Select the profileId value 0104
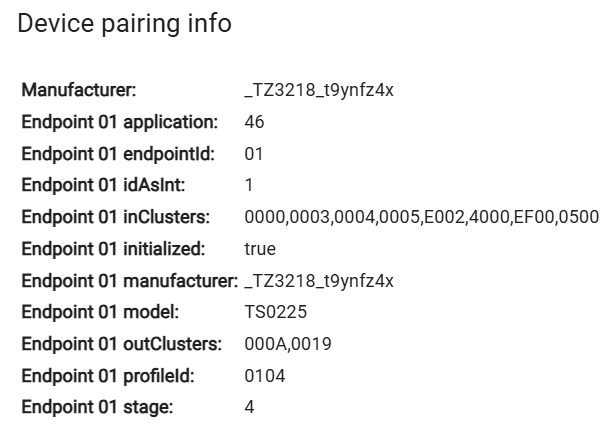The height and width of the screenshot is (447, 611). pyautogui.click(x=264, y=376)
